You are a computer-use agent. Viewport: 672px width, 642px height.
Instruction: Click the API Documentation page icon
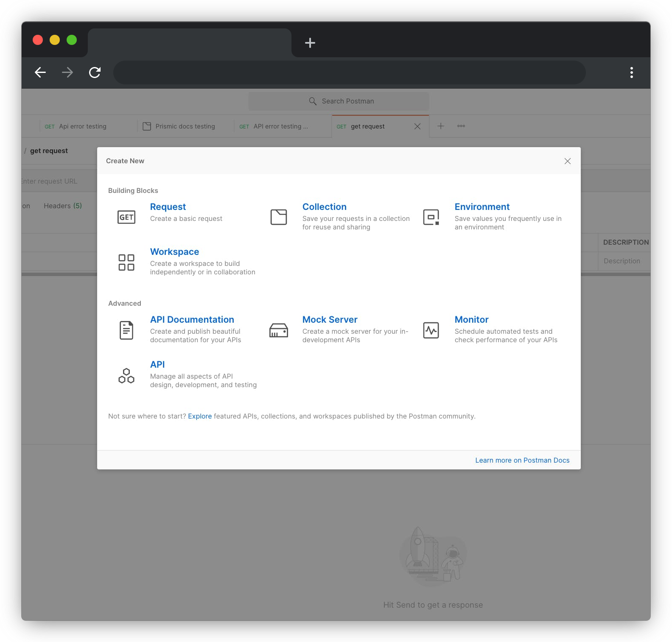(x=126, y=330)
